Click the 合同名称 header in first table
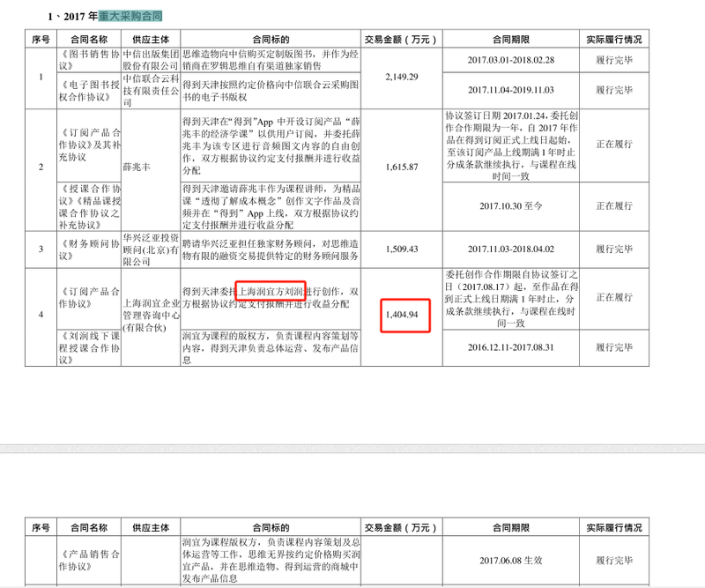The image size is (705, 588). pyautogui.click(x=89, y=40)
